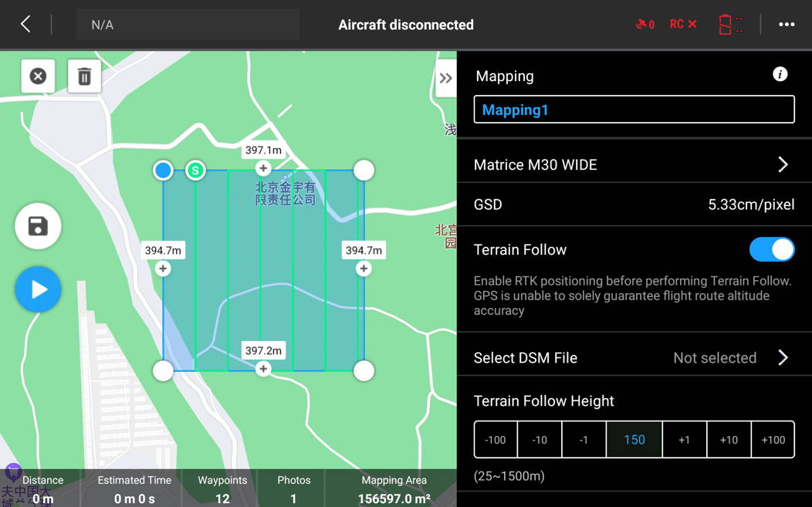Collapse the settings panel with double-chevron
The width and height of the screenshot is (812, 507).
(x=446, y=78)
